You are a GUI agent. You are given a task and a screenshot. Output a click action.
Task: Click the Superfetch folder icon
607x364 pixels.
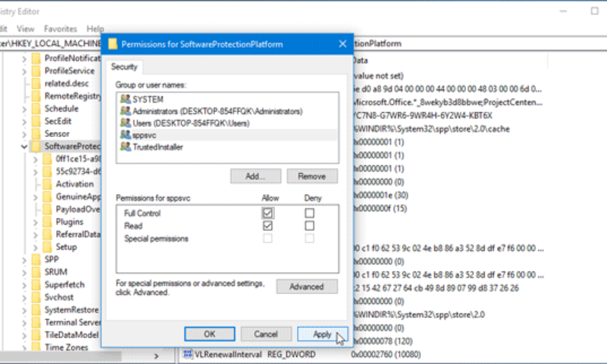coord(36,285)
